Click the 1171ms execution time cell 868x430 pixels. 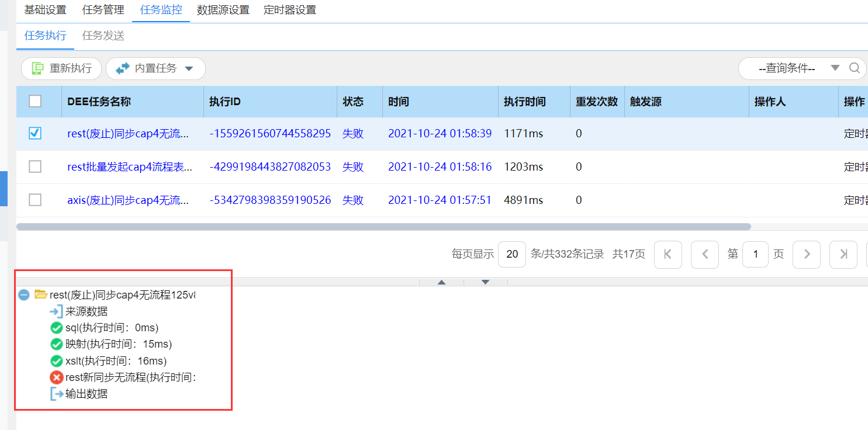pos(524,134)
